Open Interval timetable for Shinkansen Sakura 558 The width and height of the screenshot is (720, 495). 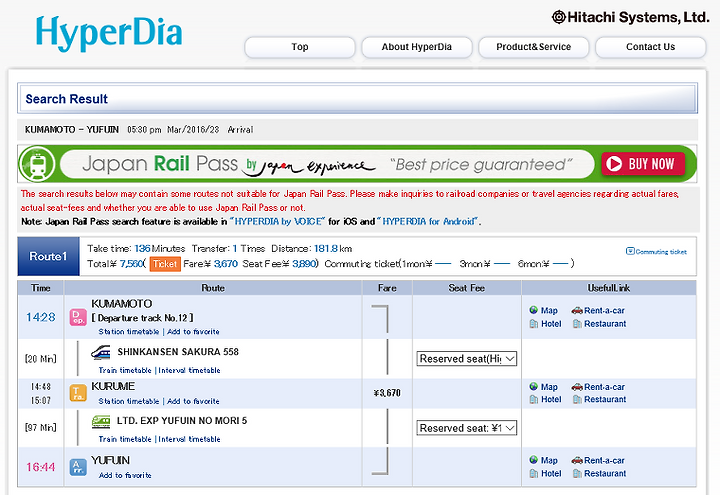click(x=189, y=370)
